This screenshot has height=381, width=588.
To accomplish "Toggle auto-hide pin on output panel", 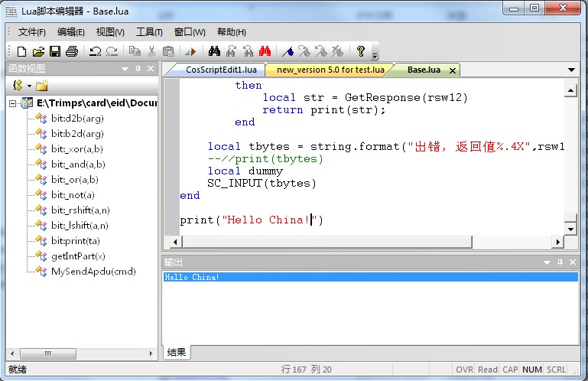I will pos(560,262).
